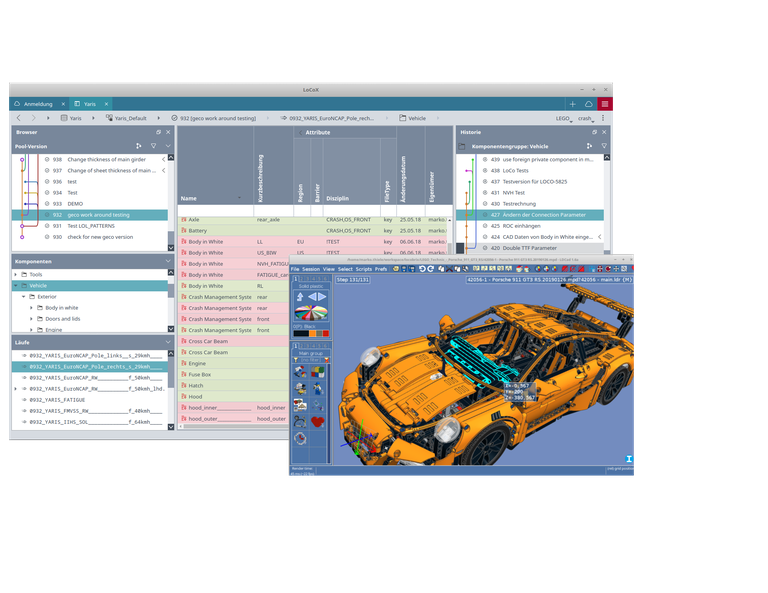The width and height of the screenshot is (768, 593).
Task: Click the 0932_YARIS_EuroNCAP_Pole_rech breadcrumb
Action: (327, 118)
